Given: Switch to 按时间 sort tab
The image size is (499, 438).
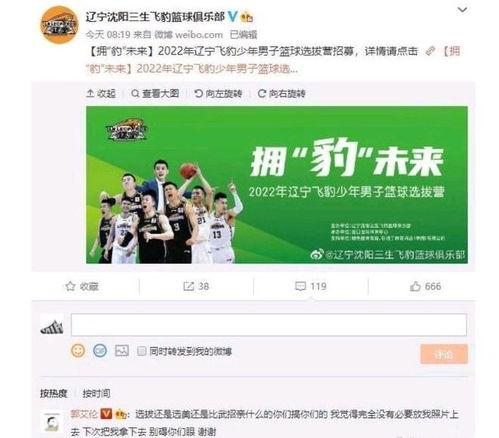Looking at the screenshot, I should coord(96,394).
